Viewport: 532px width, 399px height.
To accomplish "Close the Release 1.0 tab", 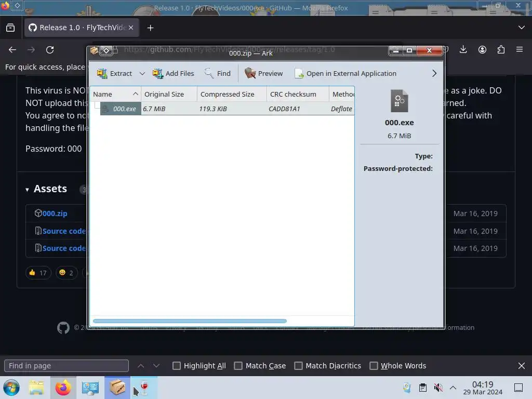I will click(131, 28).
